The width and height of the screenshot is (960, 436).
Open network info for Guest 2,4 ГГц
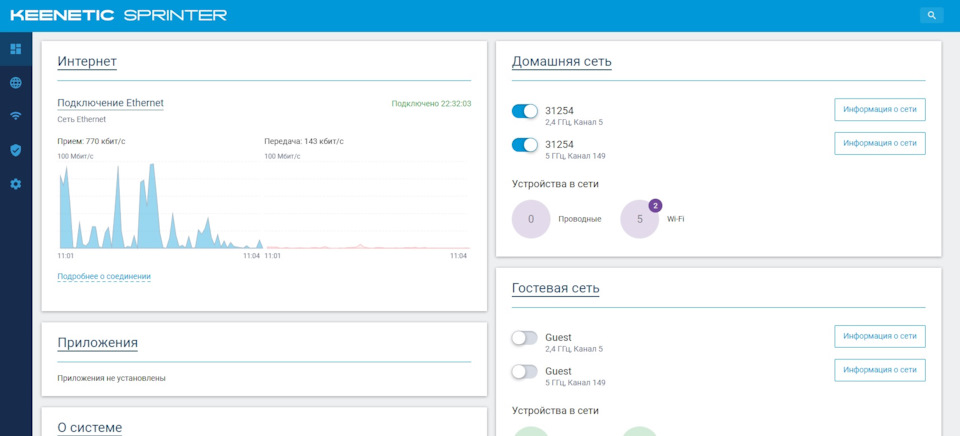(x=880, y=336)
